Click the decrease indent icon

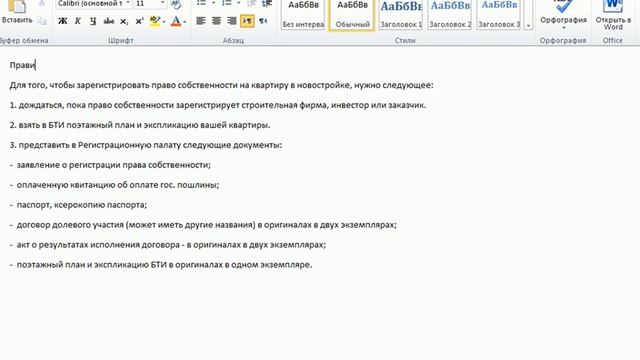(x=251, y=4)
